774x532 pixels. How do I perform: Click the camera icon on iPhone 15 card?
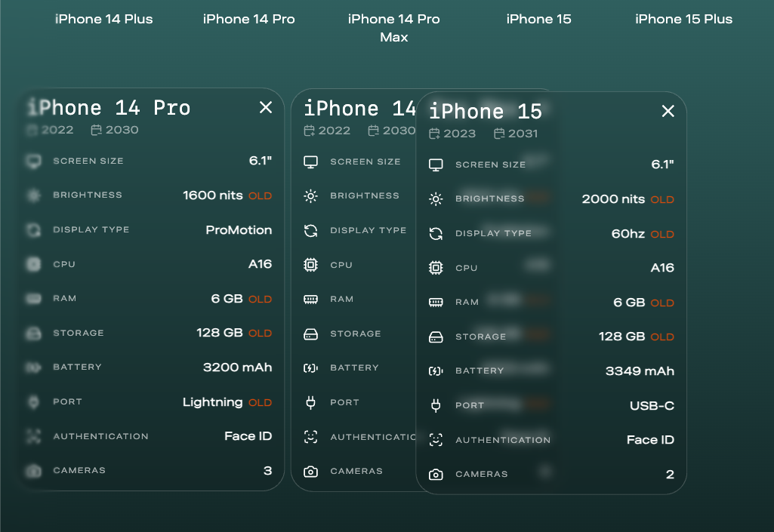coord(436,475)
